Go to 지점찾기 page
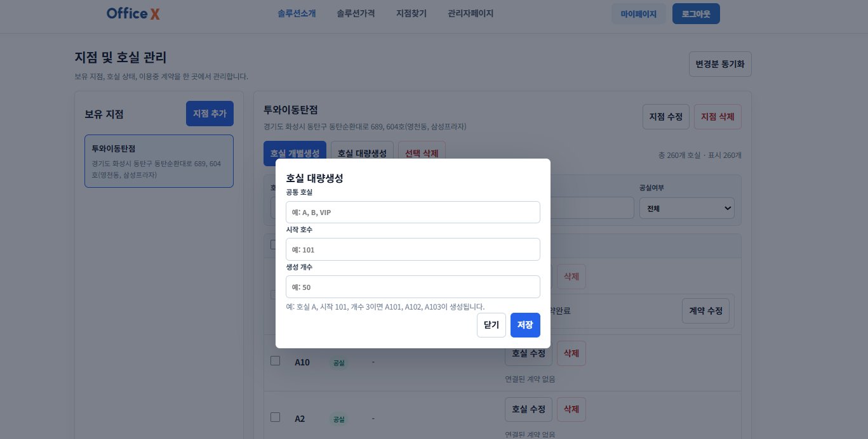 [411, 13]
